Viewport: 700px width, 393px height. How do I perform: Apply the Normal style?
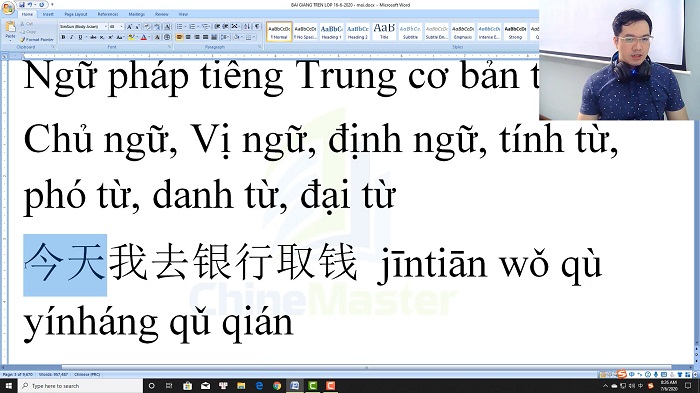tap(279, 32)
